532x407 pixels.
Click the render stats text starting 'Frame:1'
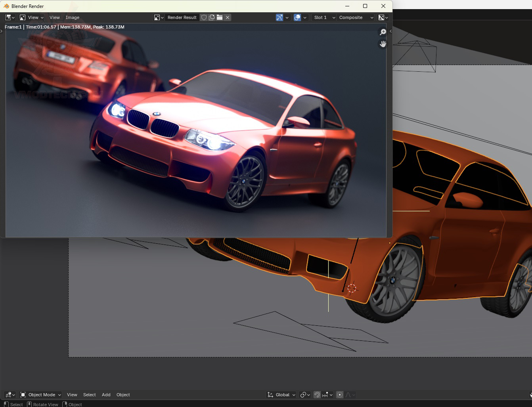pos(65,27)
